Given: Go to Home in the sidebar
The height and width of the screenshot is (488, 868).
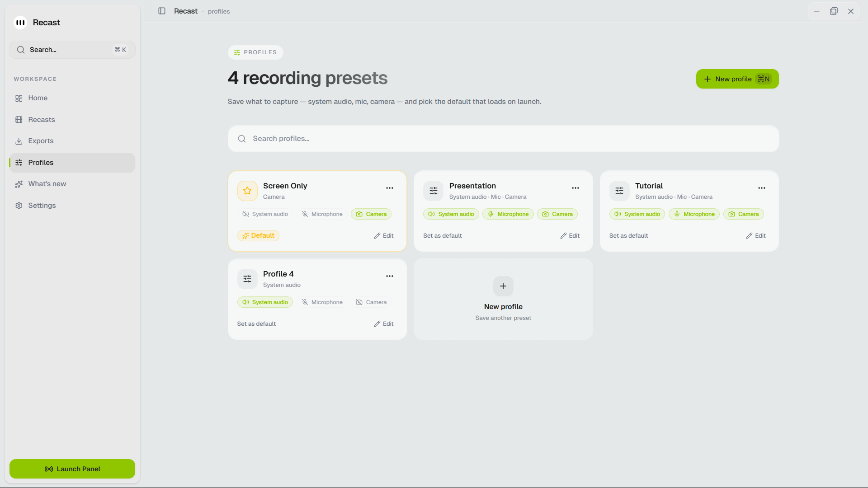Looking at the screenshot, I should [x=72, y=98].
